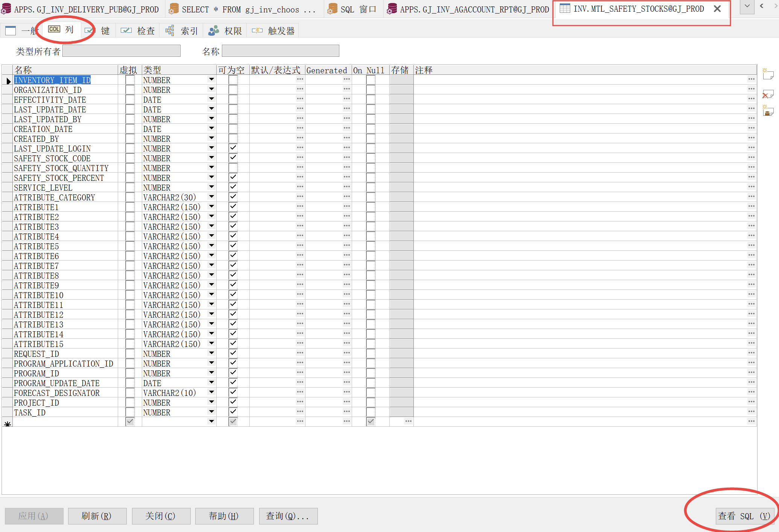Image resolution: width=779 pixels, height=532 pixels.
Task: Expand type dropdown for TASK_ID
Action: point(211,412)
